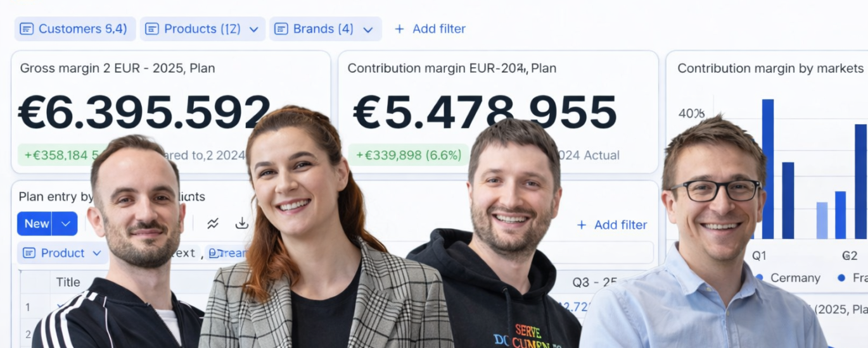Screen dimensions: 868x348
Task: Click the Product chip's list icon
Action: [29, 253]
